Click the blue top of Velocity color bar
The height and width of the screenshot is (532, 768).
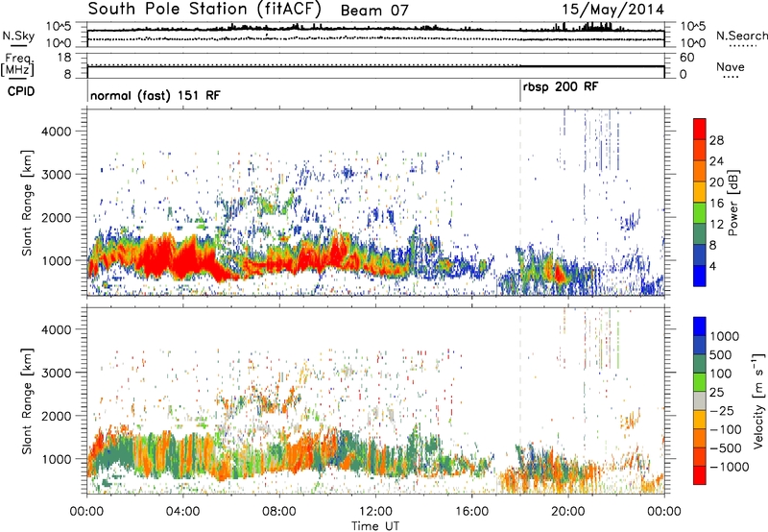tap(700, 326)
